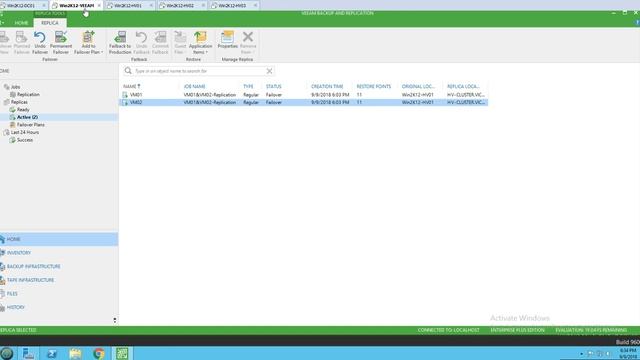The image size is (640, 360).
Task: Open File Explorer from the taskbar
Action: [76, 353]
